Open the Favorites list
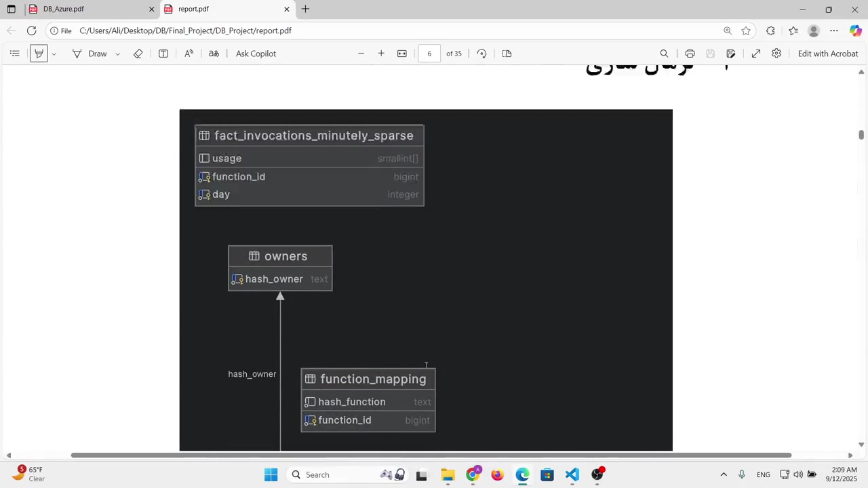This screenshot has height=488, width=868. [793, 30]
